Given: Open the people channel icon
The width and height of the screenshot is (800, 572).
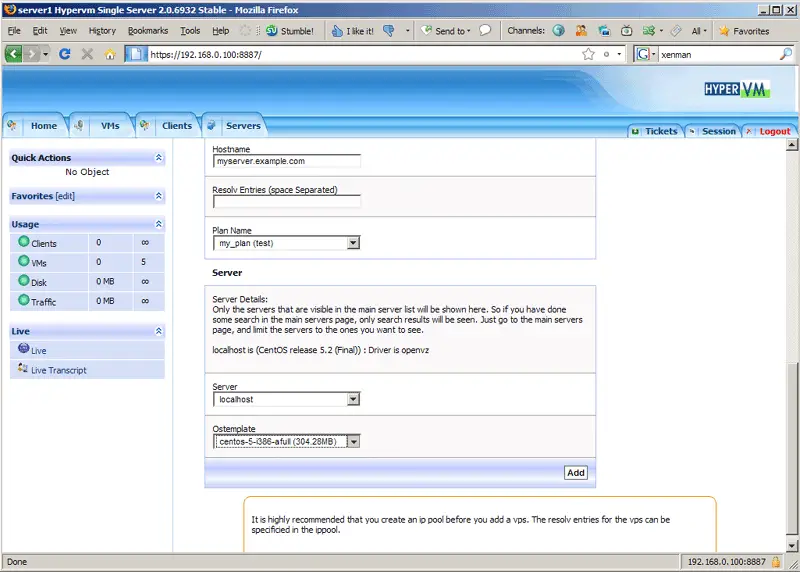Looking at the screenshot, I should click(581, 31).
